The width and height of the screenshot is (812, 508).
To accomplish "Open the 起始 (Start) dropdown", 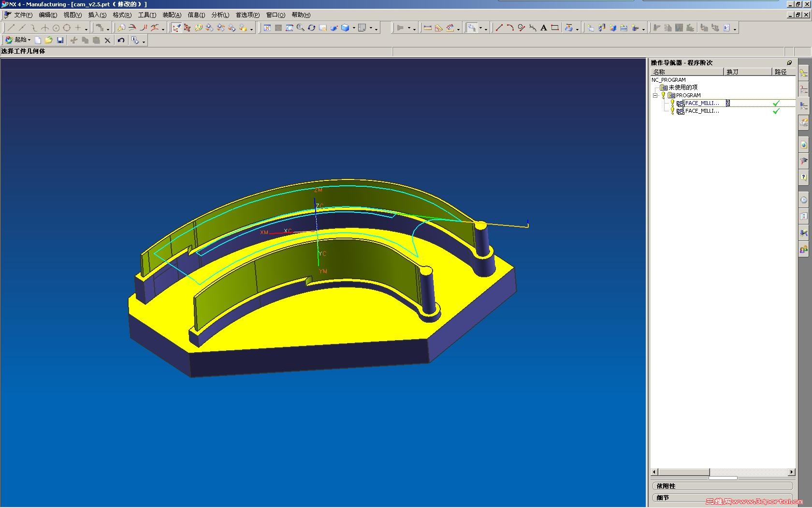I will pos(18,40).
